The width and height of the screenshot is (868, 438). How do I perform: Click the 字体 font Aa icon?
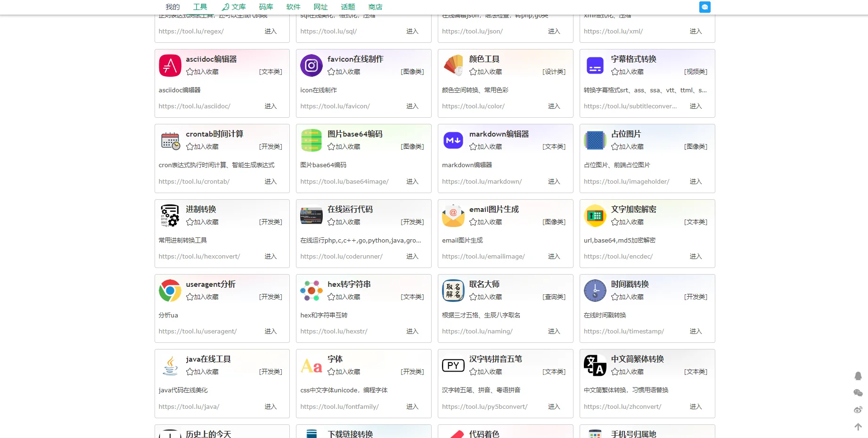pyautogui.click(x=311, y=365)
